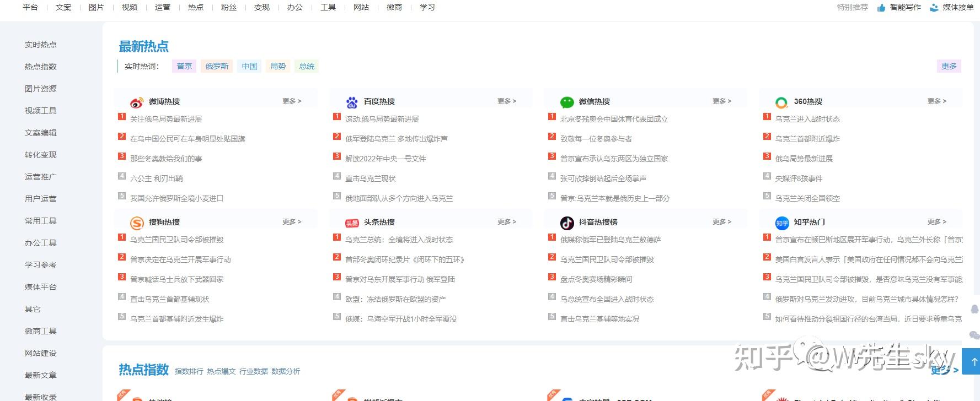Click the blue back-to-top arrow button
Viewport: 980px width, 401px height.
click(972, 361)
